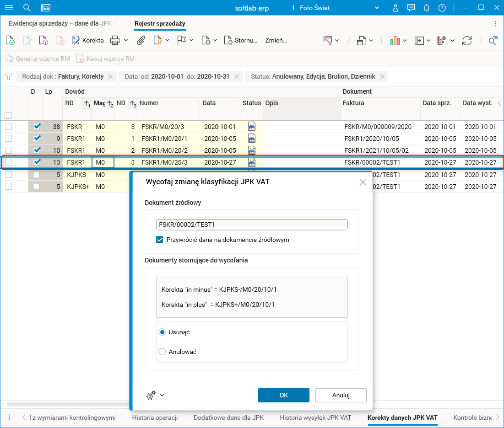
Task: Open user profile icon
Action: point(396,8)
